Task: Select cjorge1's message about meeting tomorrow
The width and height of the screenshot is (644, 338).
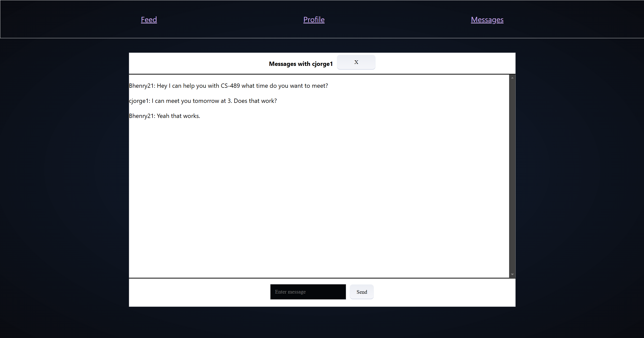Action: tap(203, 101)
